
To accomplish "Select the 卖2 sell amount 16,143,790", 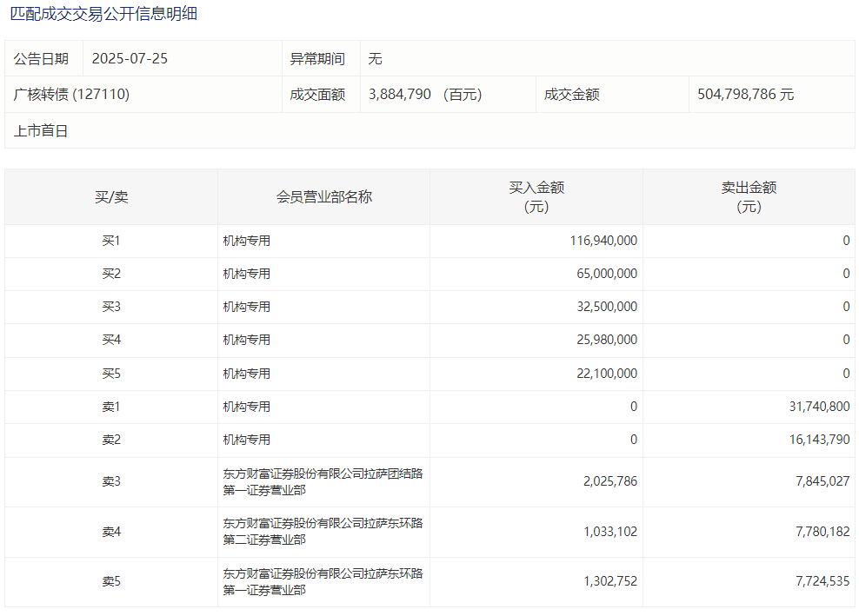I will pyautogui.click(x=816, y=440).
